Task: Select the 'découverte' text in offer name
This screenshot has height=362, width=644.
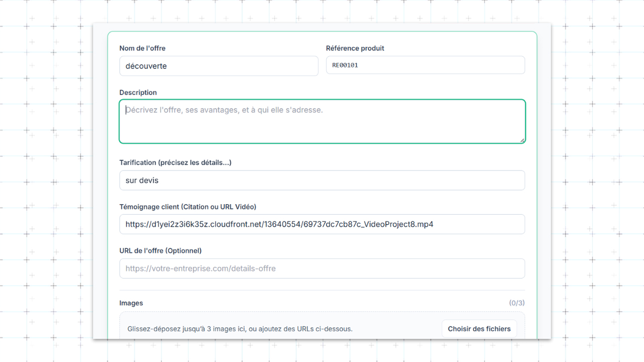Action: (145, 66)
